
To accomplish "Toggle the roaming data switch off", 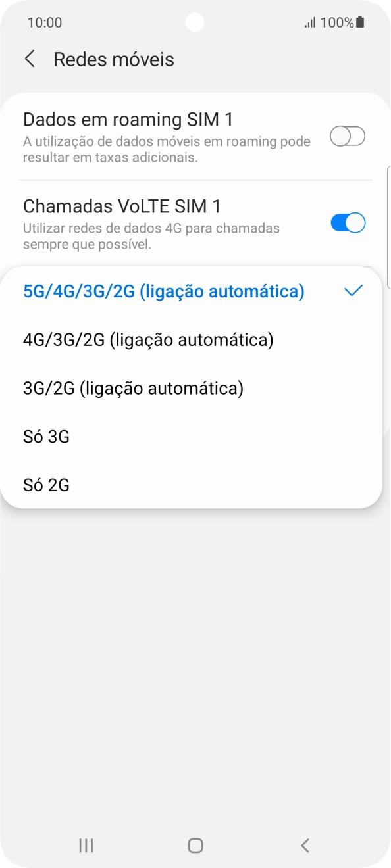I will point(347,136).
